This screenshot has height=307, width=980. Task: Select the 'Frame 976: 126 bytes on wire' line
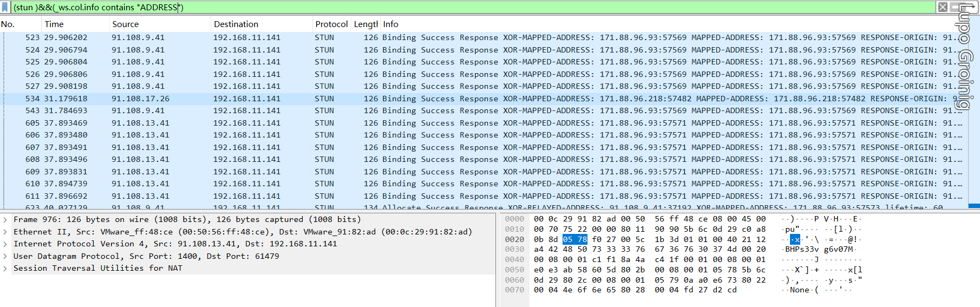click(x=248, y=220)
